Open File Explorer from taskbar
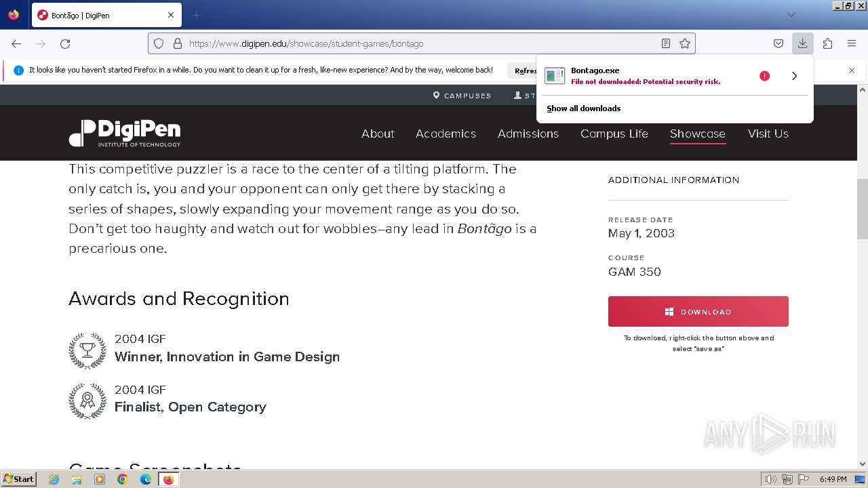 coord(77,479)
